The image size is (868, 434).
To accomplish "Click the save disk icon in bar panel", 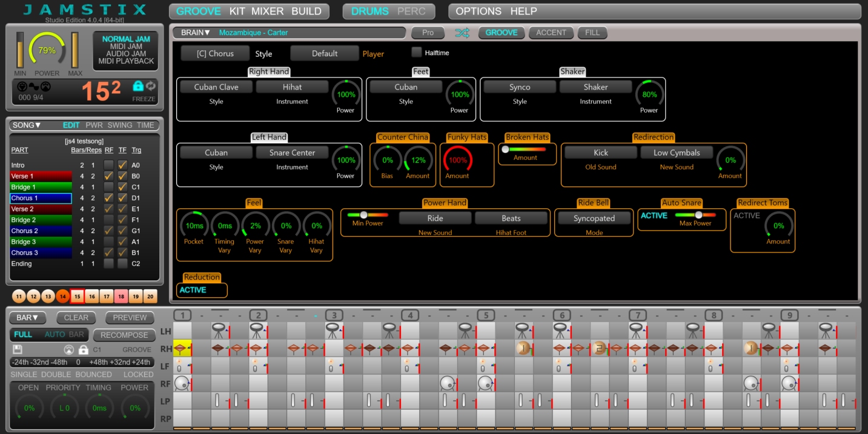I will 18,349.
